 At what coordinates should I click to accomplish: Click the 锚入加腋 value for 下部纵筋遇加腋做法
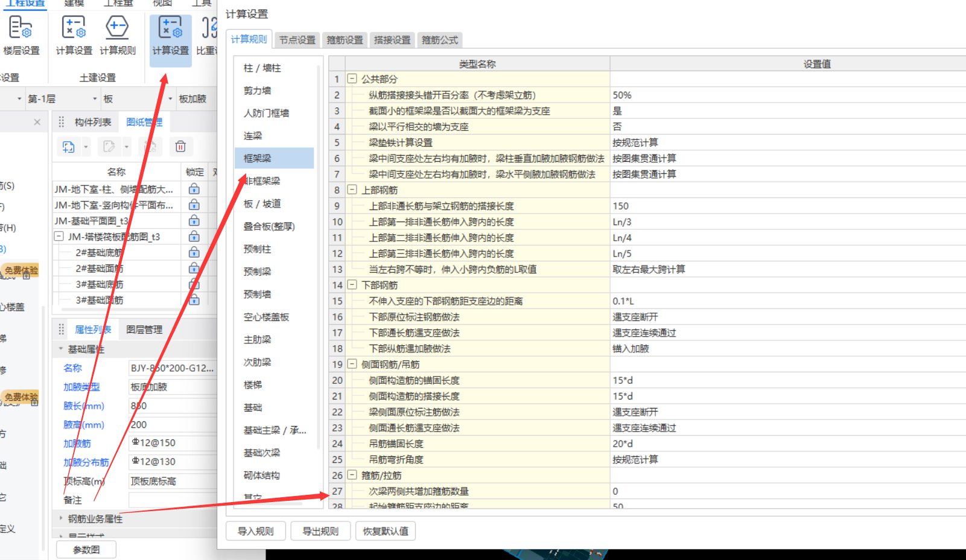[x=787, y=348]
